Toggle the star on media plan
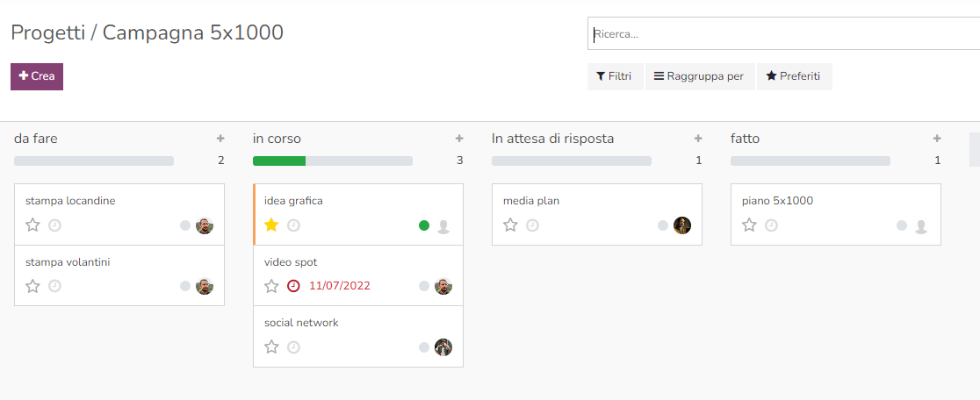 click(x=510, y=225)
